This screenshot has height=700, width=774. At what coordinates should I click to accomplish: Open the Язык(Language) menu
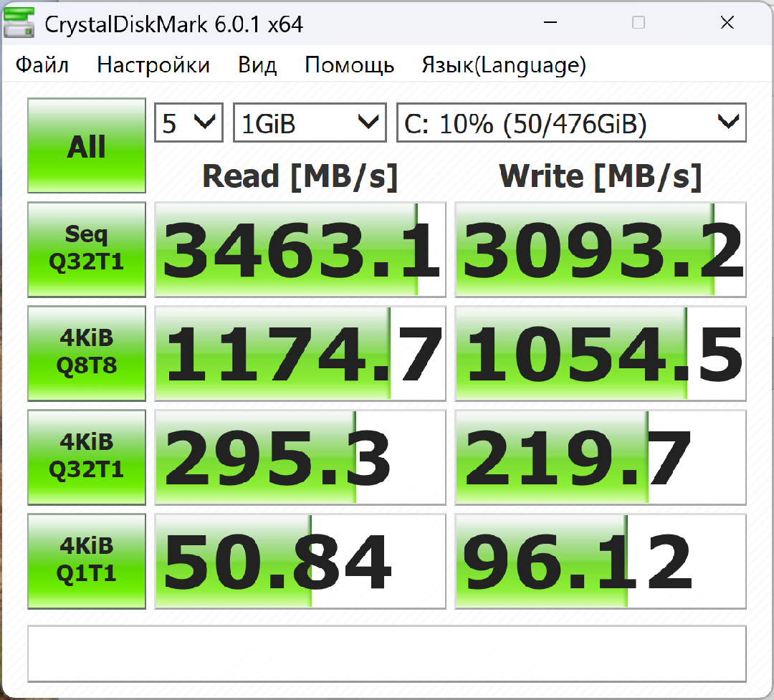click(504, 66)
